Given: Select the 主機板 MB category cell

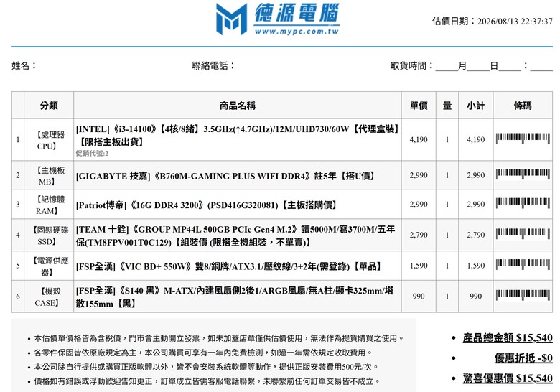Looking at the screenshot, I should coord(49,176).
